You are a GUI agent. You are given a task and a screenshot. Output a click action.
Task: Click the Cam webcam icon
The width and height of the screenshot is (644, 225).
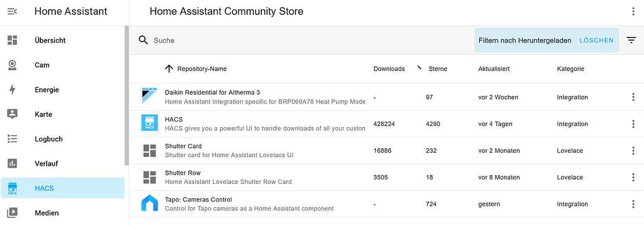pos(12,65)
